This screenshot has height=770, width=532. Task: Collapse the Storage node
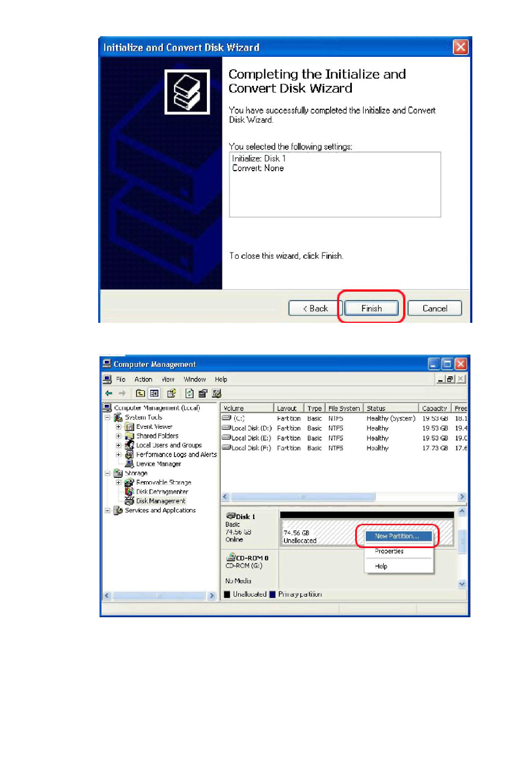click(107, 473)
